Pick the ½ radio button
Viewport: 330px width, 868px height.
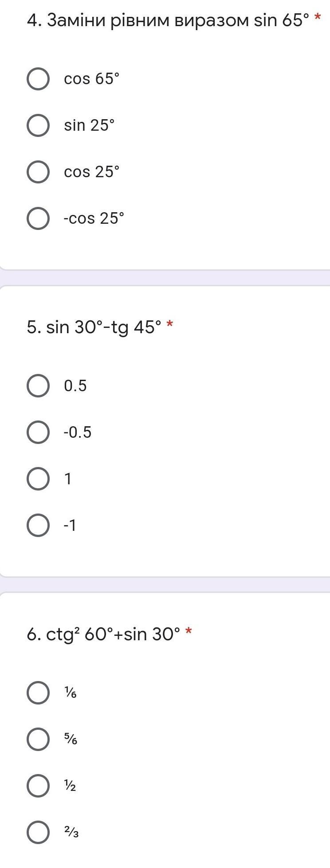[x=38, y=786]
